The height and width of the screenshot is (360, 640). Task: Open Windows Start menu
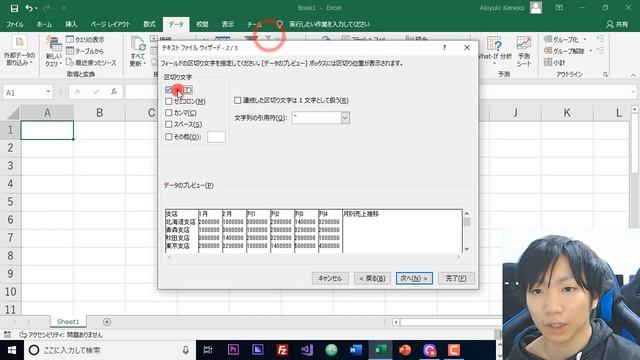click(x=12, y=350)
